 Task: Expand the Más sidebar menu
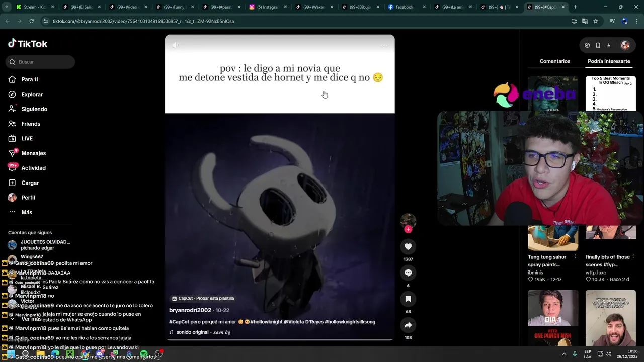point(26,212)
